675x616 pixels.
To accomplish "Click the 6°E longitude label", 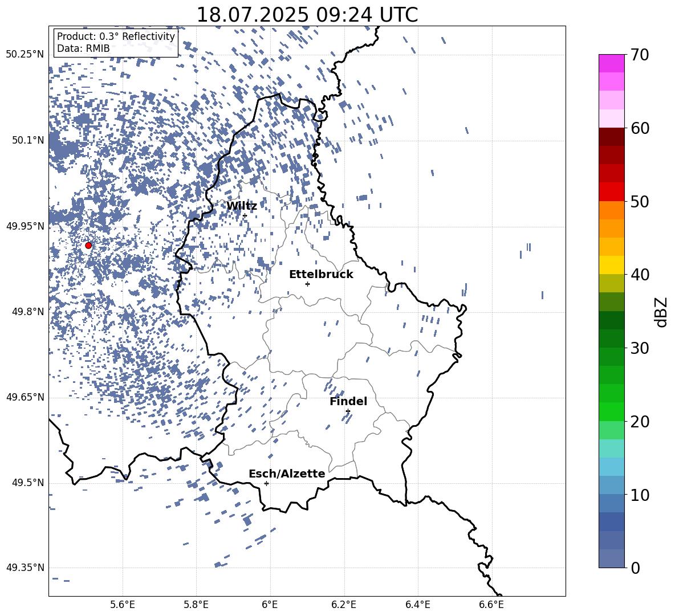I will 270,605.
